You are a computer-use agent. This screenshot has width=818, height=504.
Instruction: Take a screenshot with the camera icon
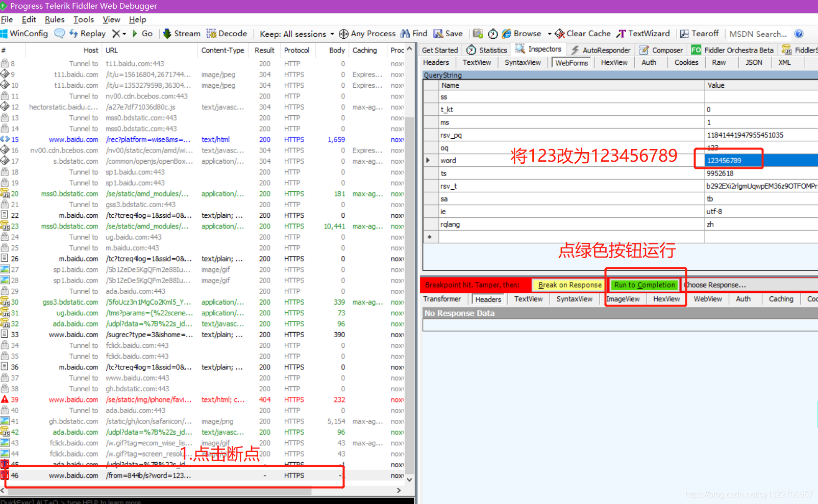pos(478,34)
